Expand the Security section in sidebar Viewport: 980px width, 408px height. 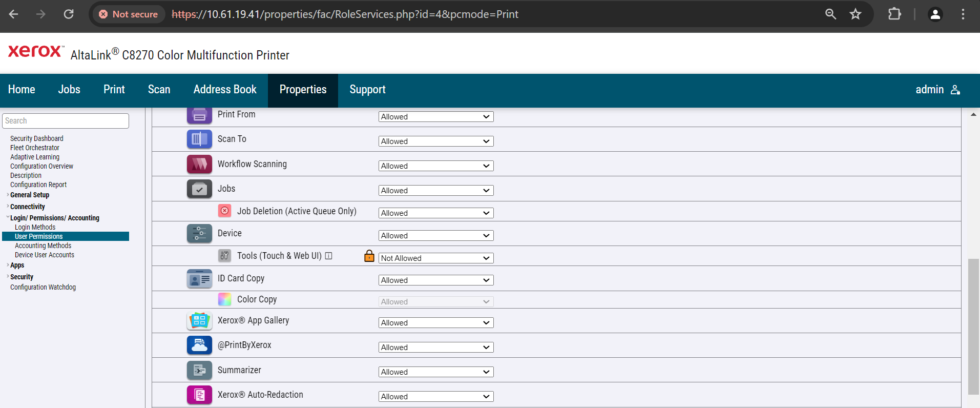tap(22, 277)
